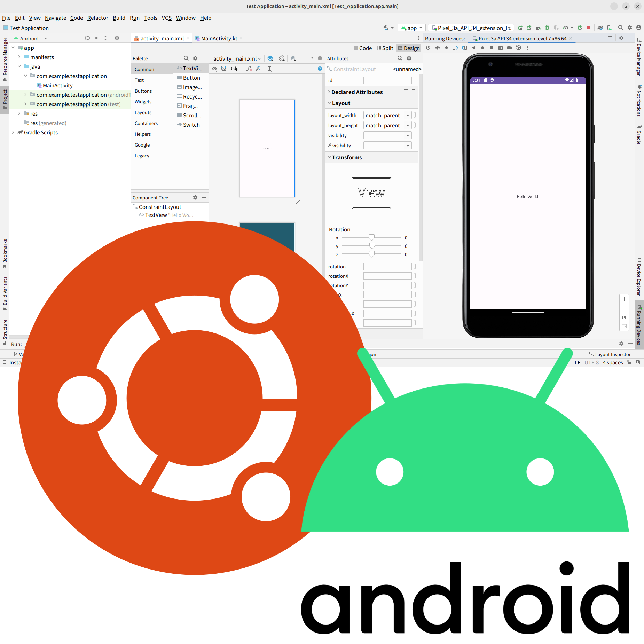Click the id input field in Attributes
The height and width of the screenshot is (644, 644).
pyautogui.click(x=387, y=80)
